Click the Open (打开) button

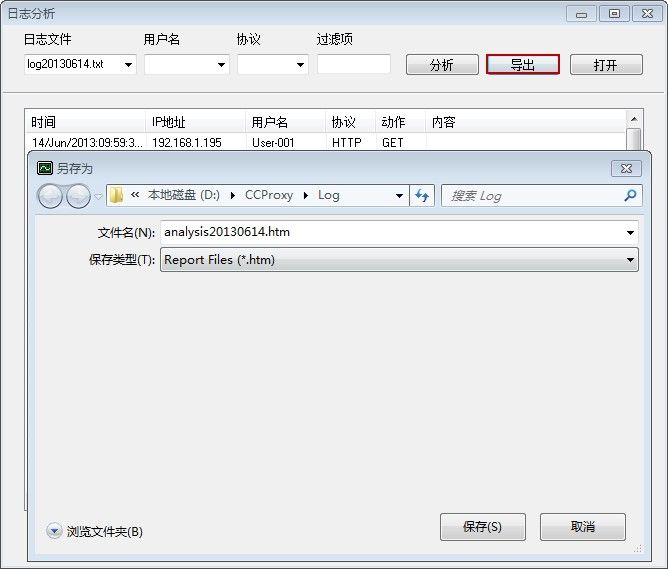click(x=606, y=65)
